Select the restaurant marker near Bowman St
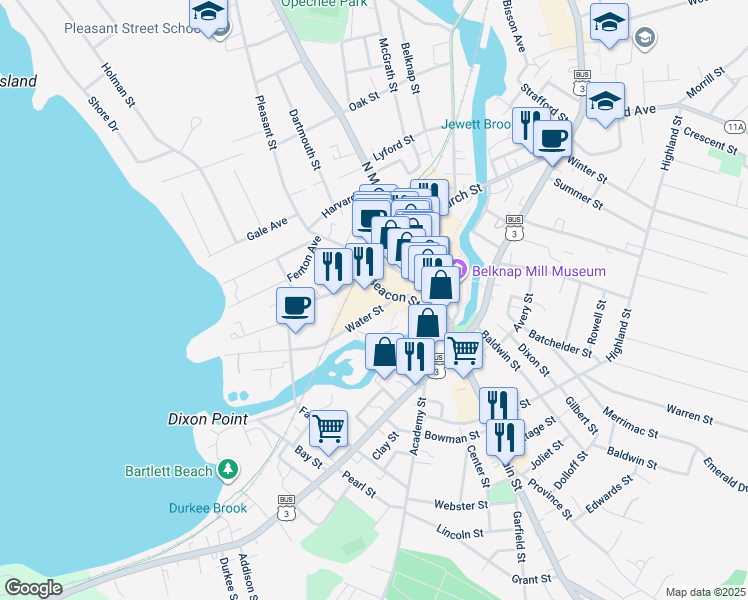 click(x=497, y=404)
